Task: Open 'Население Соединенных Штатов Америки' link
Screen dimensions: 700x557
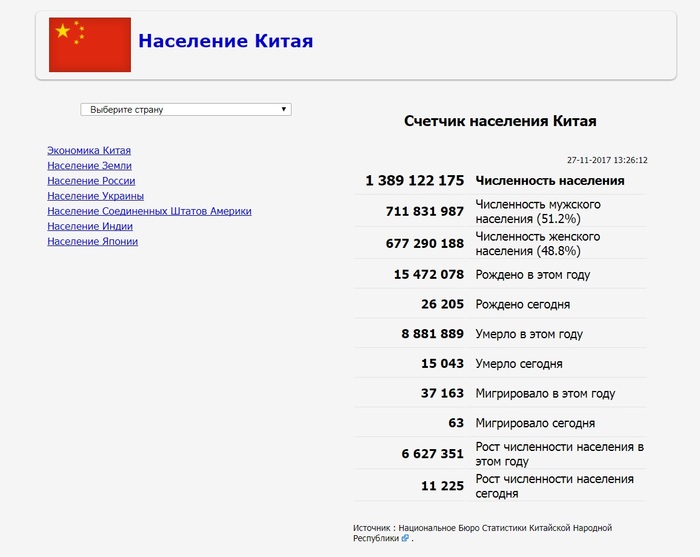Action: click(x=149, y=211)
